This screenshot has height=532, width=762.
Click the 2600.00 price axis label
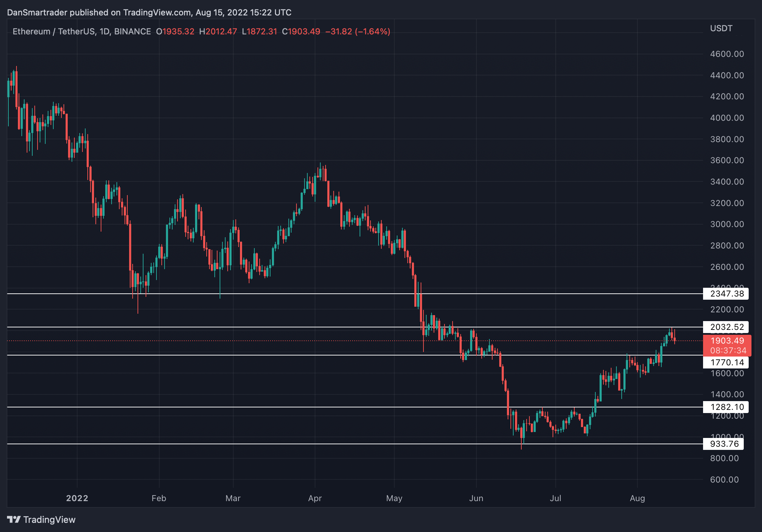pos(727,267)
